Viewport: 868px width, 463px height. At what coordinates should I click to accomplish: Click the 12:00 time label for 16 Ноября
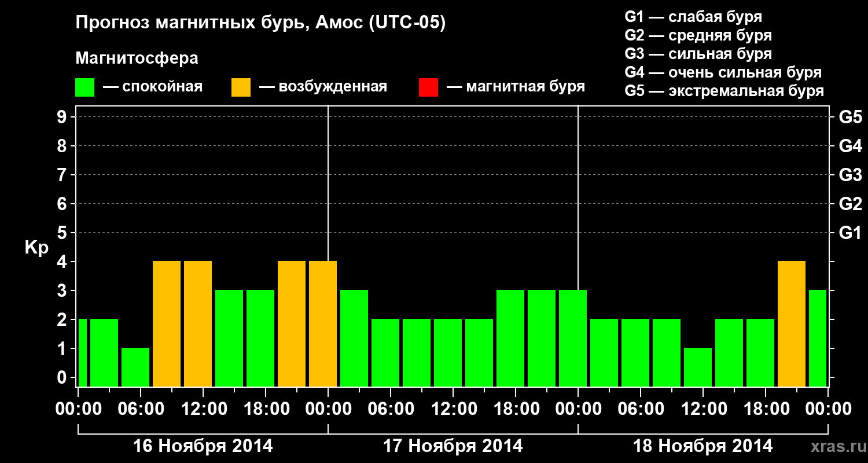pyautogui.click(x=203, y=409)
